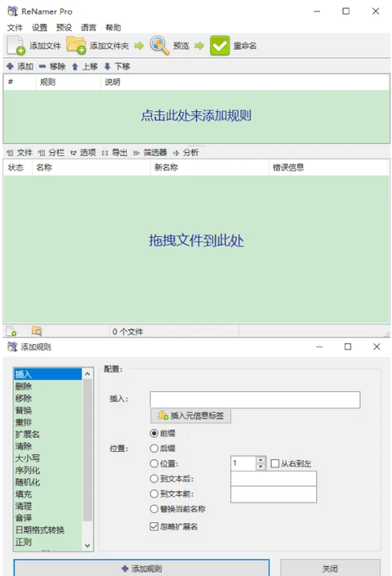Select the 替换 rule in the list

click(x=48, y=410)
